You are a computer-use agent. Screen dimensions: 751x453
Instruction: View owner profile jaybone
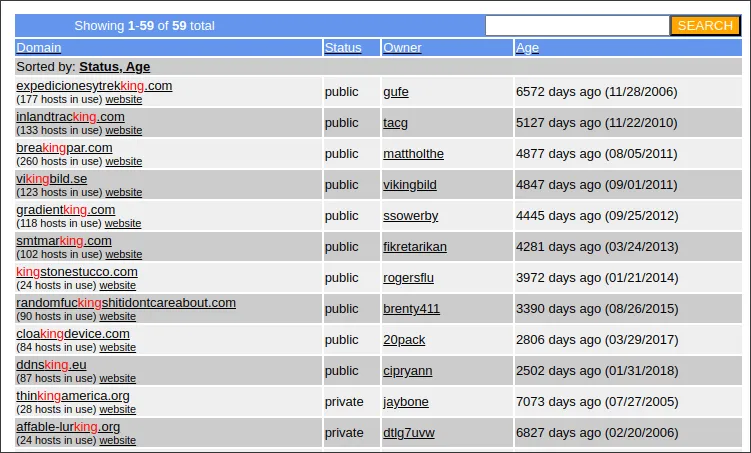coord(405,402)
